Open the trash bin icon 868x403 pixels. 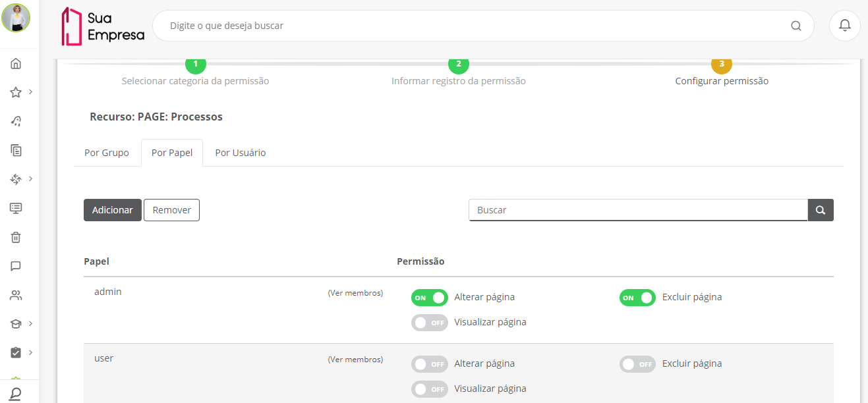tap(16, 237)
